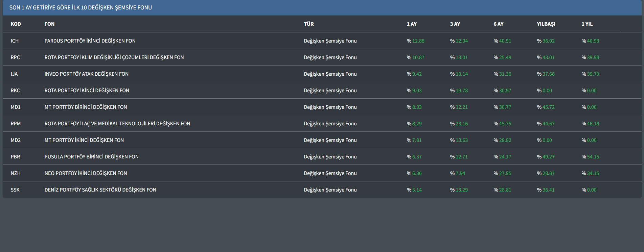This screenshot has width=644, height=252.
Task: Open PARDUS PORTFÖY İKİNCİ DEĞİŞKEN FON
Action: [90, 41]
